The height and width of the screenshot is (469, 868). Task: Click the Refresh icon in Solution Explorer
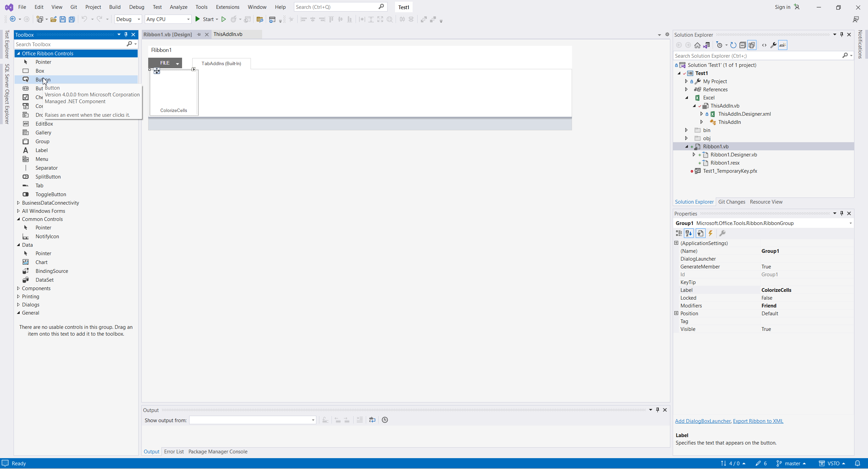[733, 45]
